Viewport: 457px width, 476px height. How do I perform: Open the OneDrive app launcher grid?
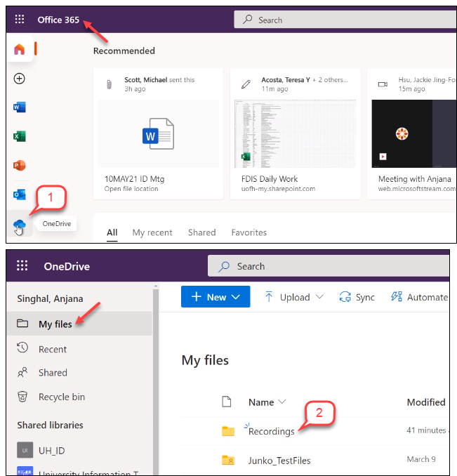point(22,265)
